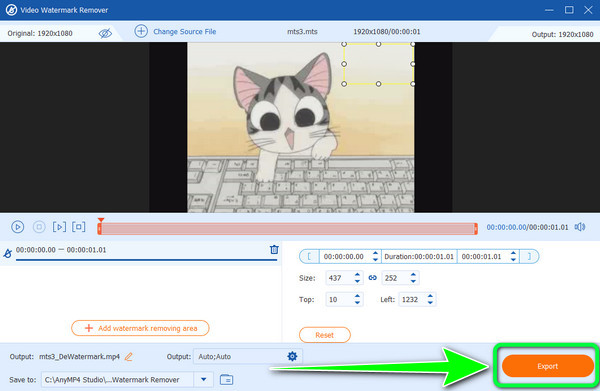The width and height of the screenshot is (600, 391).
Task: Click the start time field 00:00:00.00
Action: tap(344, 257)
